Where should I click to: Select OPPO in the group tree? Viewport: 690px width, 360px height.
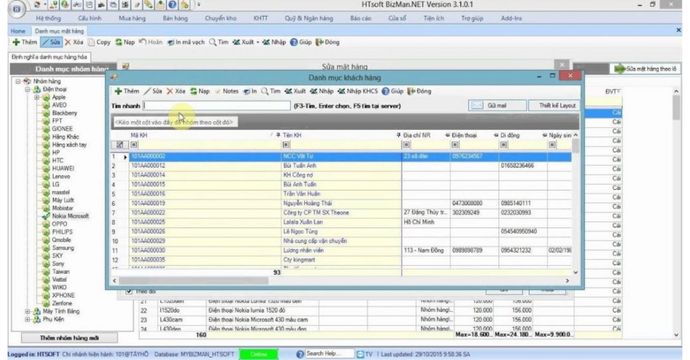[x=59, y=224]
